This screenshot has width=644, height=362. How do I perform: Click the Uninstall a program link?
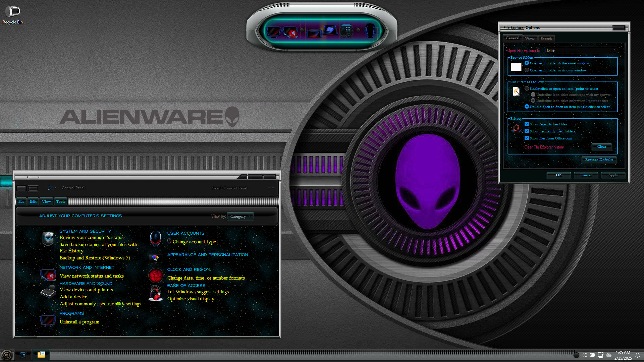(x=79, y=322)
